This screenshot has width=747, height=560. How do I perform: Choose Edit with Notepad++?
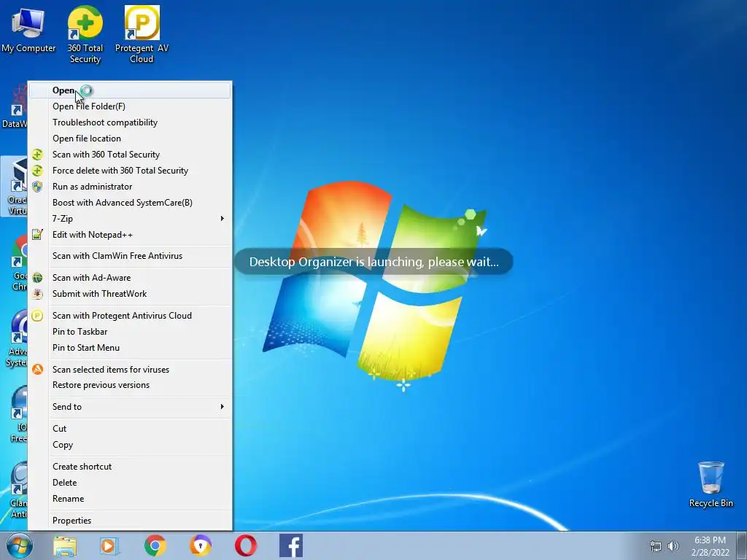(x=130, y=235)
